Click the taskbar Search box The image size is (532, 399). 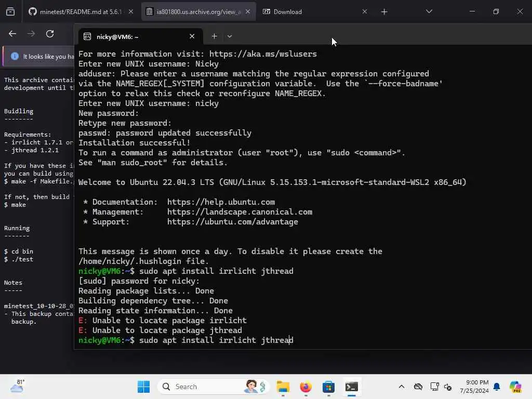pos(214,387)
